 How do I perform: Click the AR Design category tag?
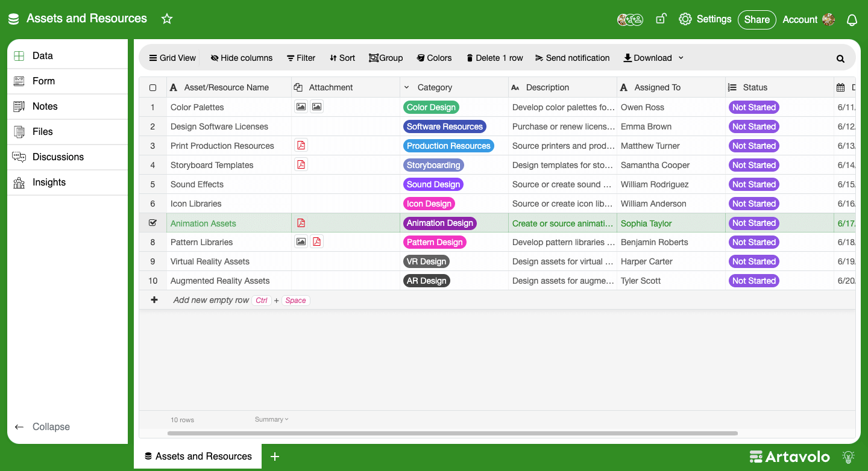pyautogui.click(x=427, y=281)
